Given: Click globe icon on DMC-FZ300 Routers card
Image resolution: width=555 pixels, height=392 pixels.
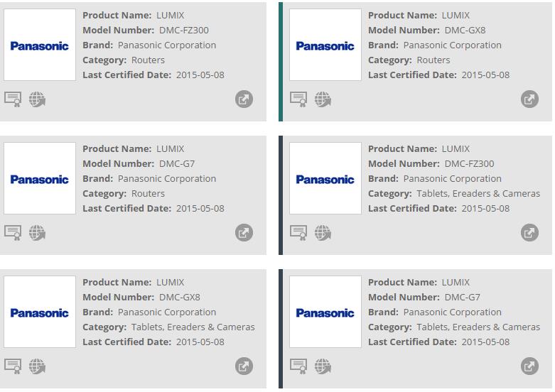Looking at the screenshot, I should tap(37, 99).
